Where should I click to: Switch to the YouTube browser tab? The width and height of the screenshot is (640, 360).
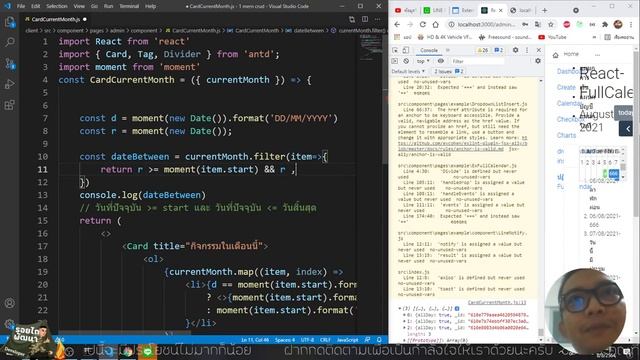[404, 10]
